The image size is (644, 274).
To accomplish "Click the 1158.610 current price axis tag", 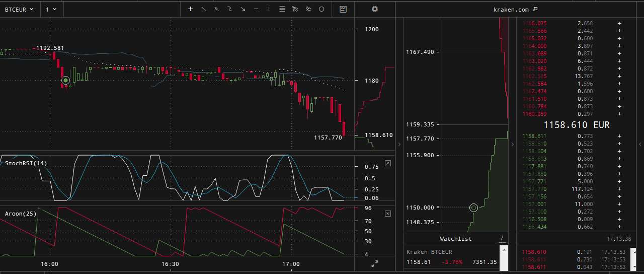I will pyautogui.click(x=378, y=135).
